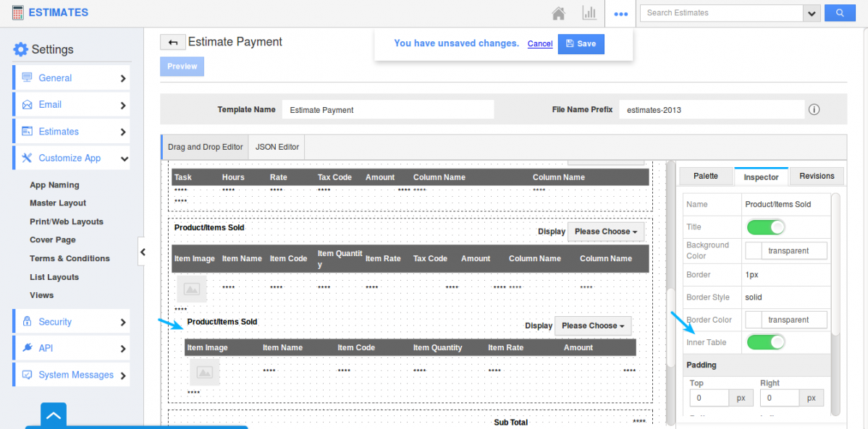
Task: Click the Border Color swatch
Action: [x=754, y=320]
